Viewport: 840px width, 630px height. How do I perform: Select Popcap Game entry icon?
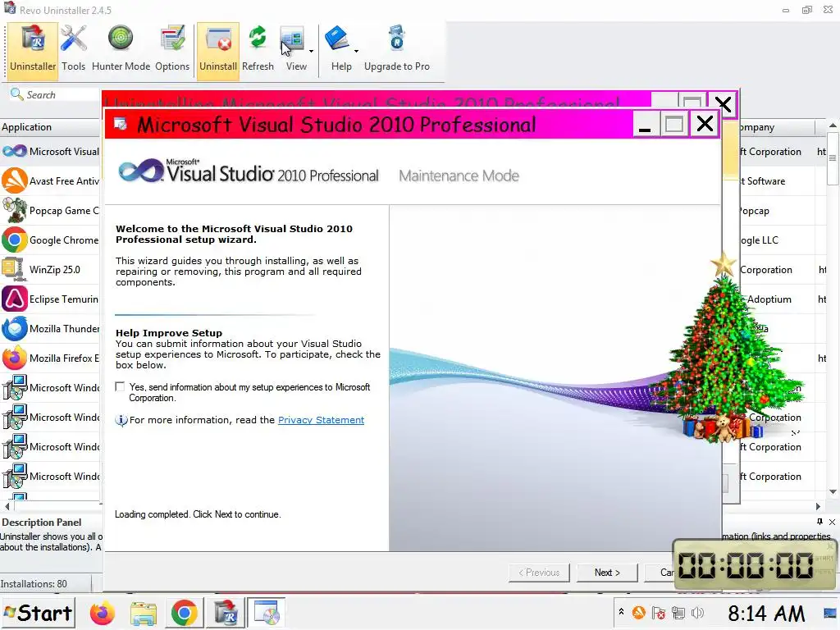[x=15, y=211]
